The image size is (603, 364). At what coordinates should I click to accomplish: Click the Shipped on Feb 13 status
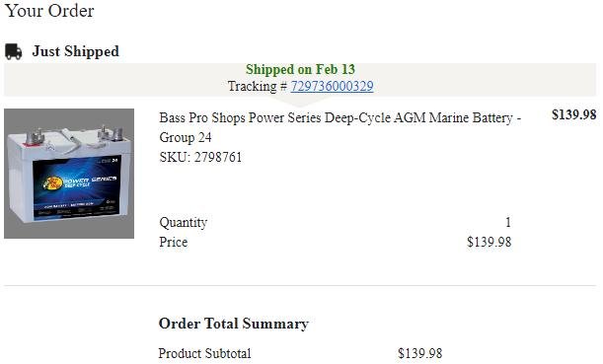coord(300,70)
